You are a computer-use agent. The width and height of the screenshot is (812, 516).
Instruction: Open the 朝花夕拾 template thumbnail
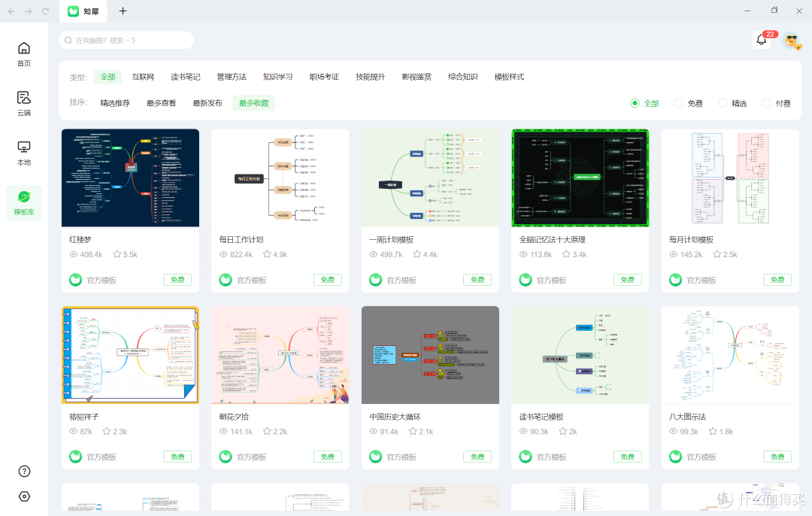[280, 355]
